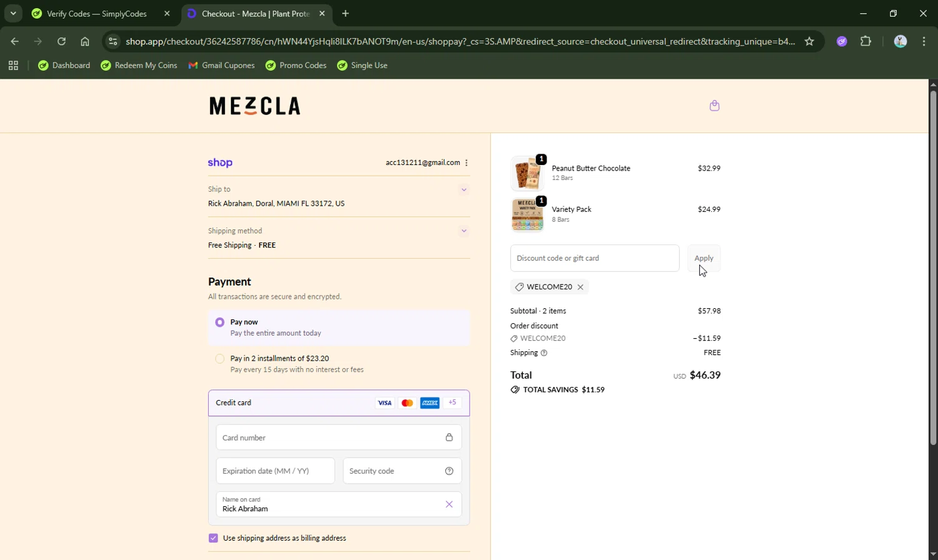Remove the WELCOME20 discount code
Screen dimensions: 938x560
[580, 287]
